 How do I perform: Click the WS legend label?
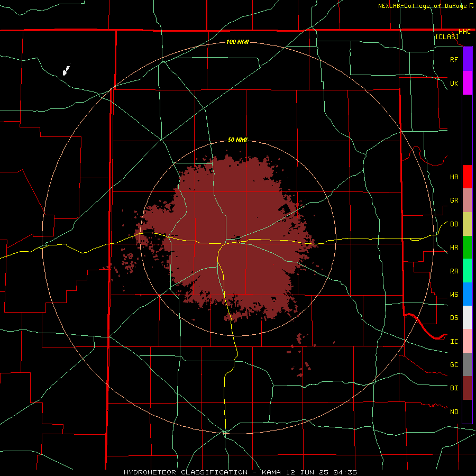tap(454, 295)
